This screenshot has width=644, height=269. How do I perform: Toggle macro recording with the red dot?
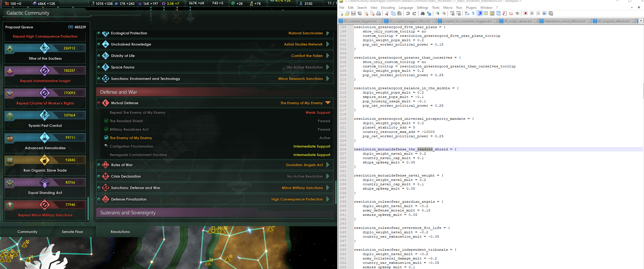pyautogui.click(x=525, y=13)
